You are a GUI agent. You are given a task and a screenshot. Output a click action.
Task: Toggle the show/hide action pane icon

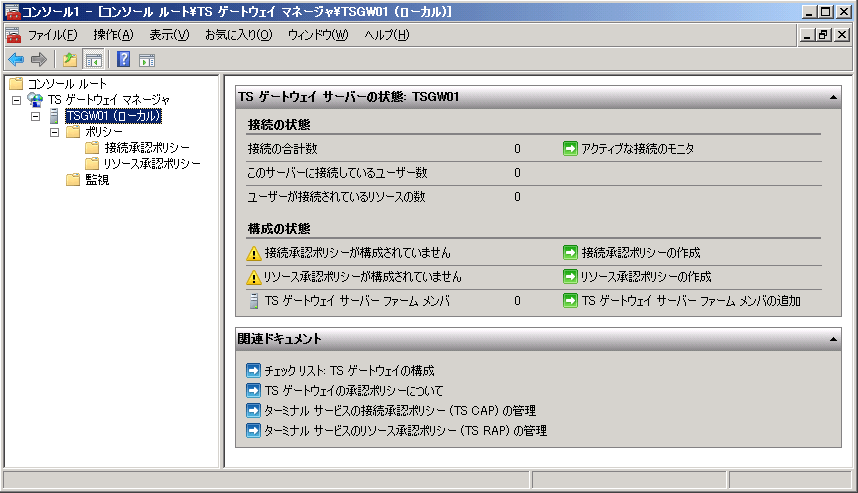tap(147, 60)
